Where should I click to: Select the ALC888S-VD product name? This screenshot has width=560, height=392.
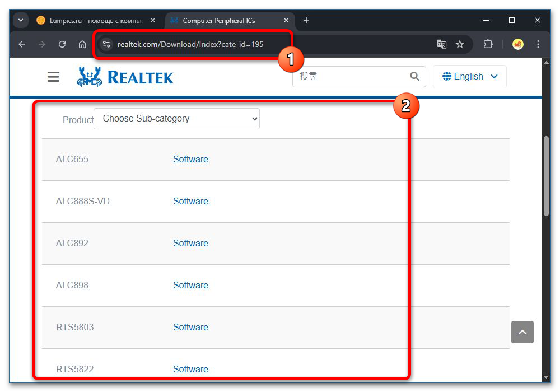click(83, 202)
